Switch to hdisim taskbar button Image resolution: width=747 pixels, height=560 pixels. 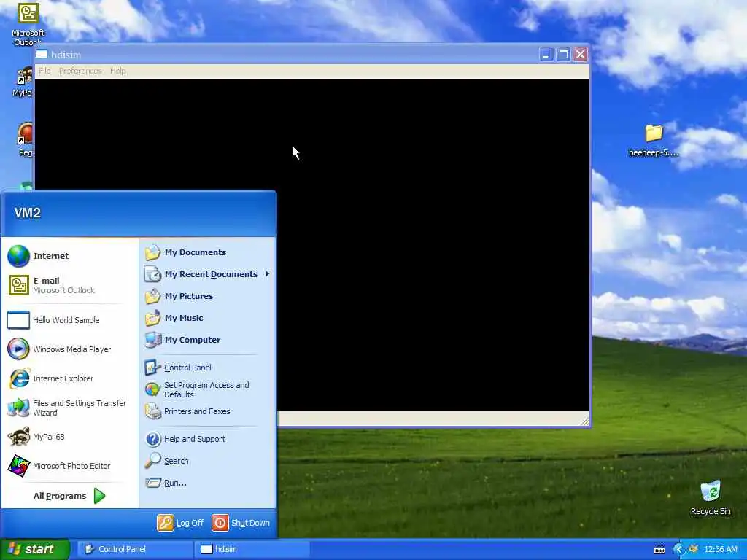[252, 549]
